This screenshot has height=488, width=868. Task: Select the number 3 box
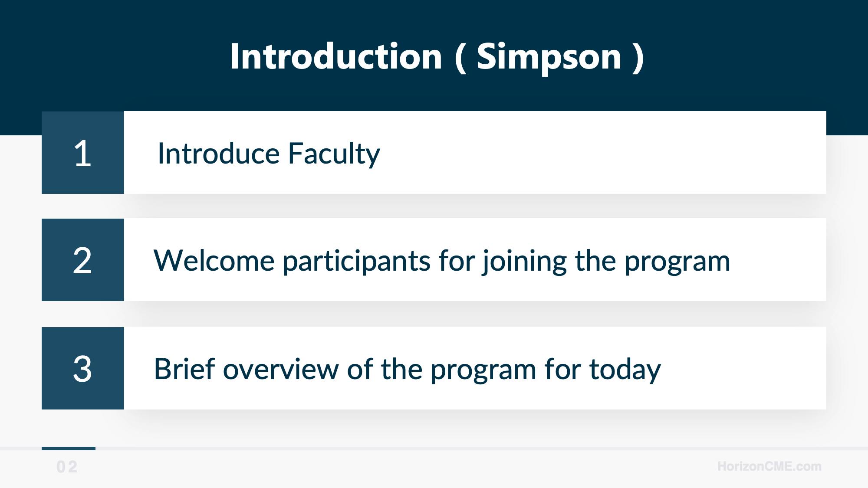83,368
